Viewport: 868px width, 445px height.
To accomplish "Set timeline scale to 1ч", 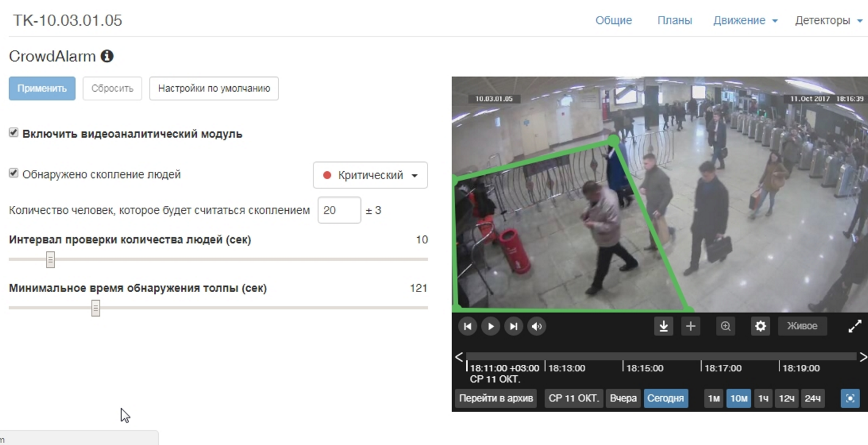I will 763,399.
